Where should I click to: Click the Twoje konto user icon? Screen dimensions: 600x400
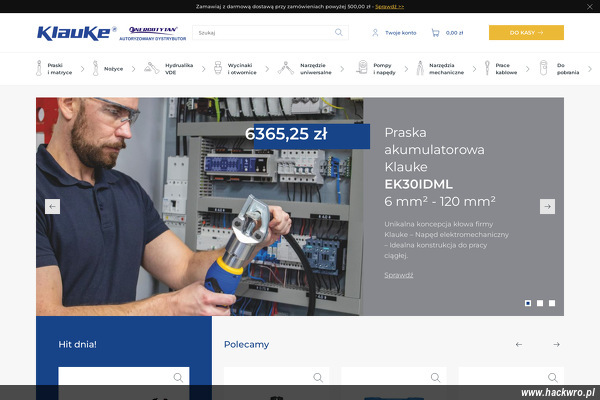[375, 33]
